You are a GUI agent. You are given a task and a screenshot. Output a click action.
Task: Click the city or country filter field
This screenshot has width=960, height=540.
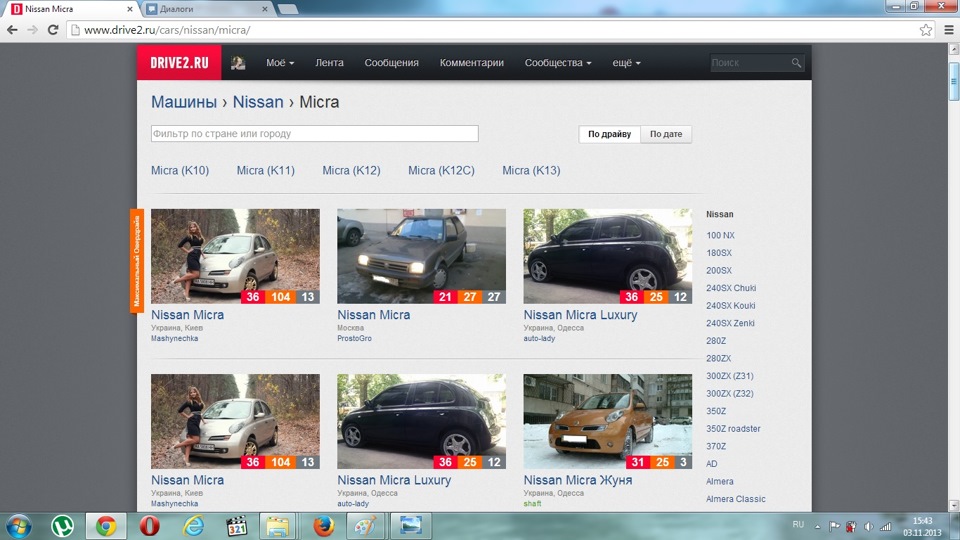click(315, 133)
